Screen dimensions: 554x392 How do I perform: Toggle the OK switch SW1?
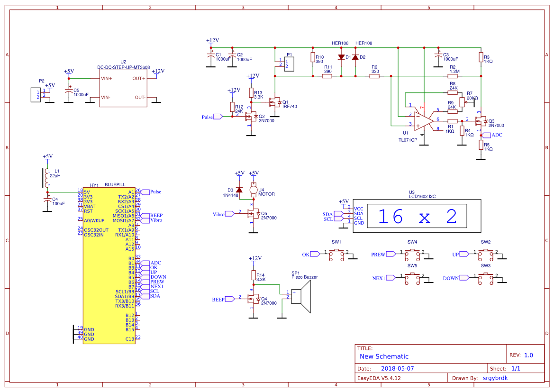click(x=336, y=255)
